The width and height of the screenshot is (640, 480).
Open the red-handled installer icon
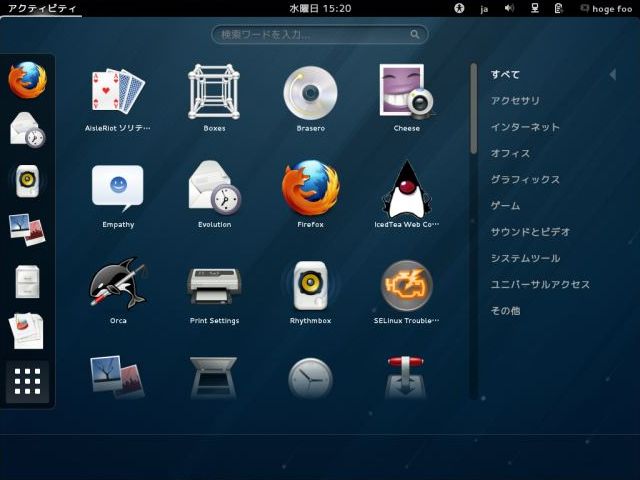(406, 377)
